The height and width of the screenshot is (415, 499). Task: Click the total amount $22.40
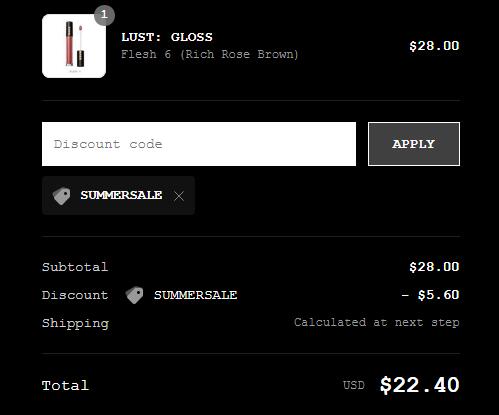(x=420, y=385)
